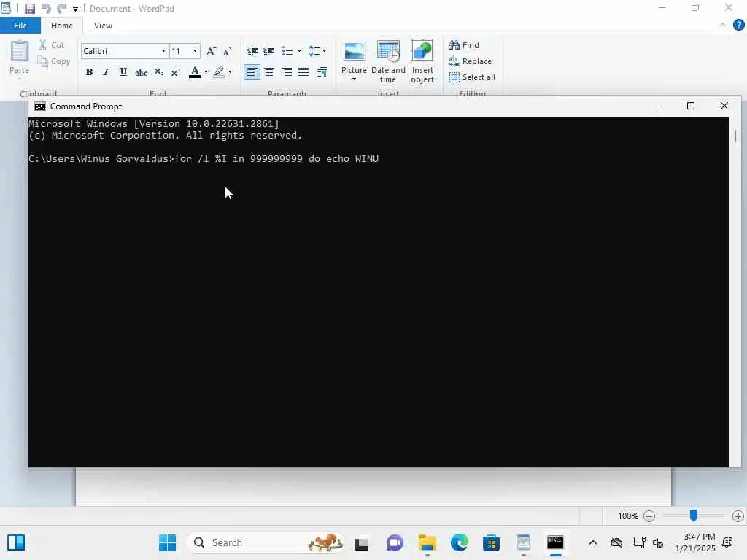The height and width of the screenshot is (560, 747).
Task: Click the Decrease indent icon
Action: point(252,50)
